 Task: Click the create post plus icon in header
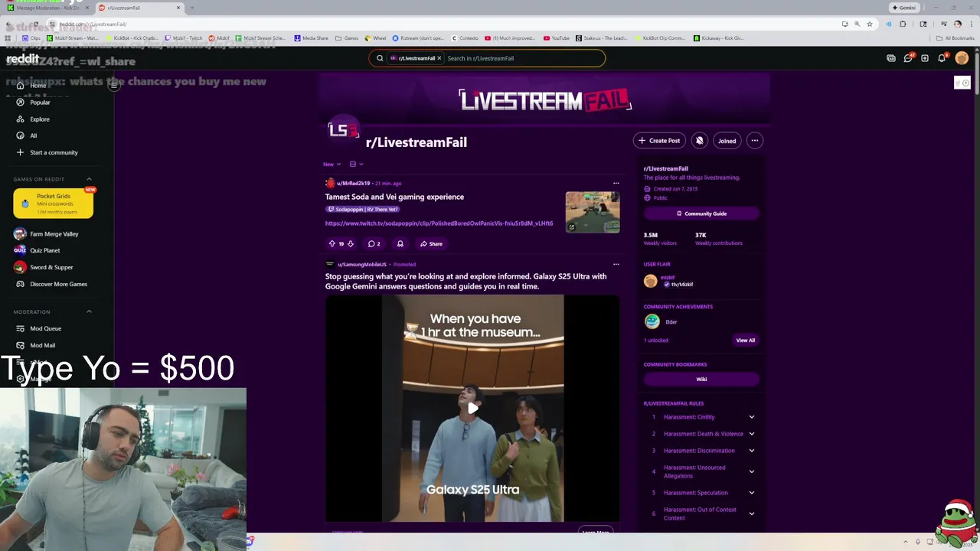[925, 58]
